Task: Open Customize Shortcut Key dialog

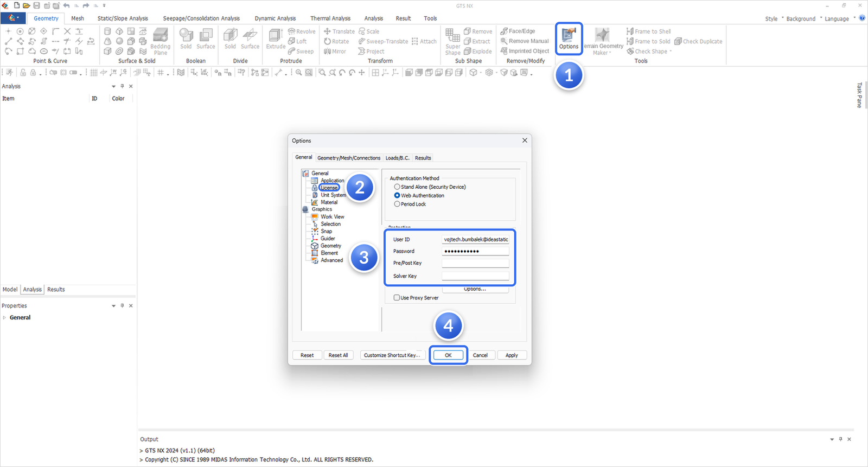Action: tap(392, 355)
